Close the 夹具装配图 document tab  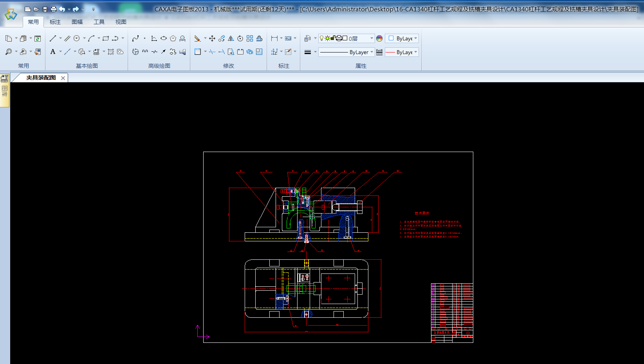tap(63, 78)
